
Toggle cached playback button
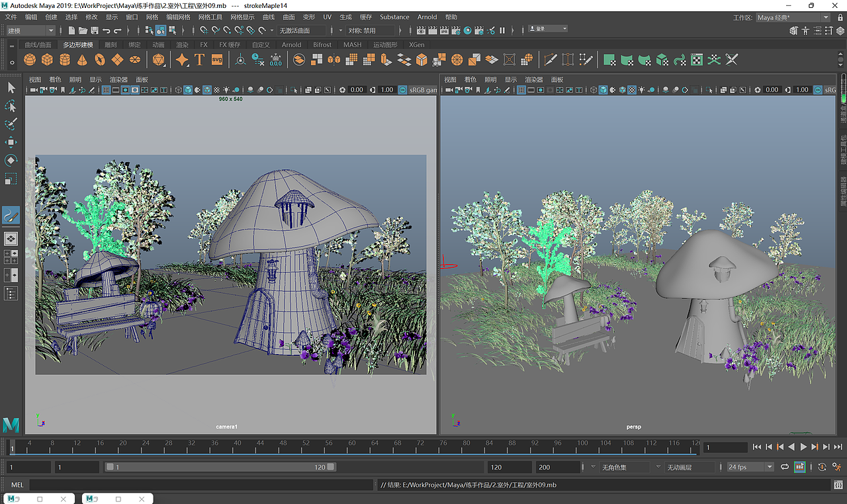pyautogui.click(x=800, y=467)
